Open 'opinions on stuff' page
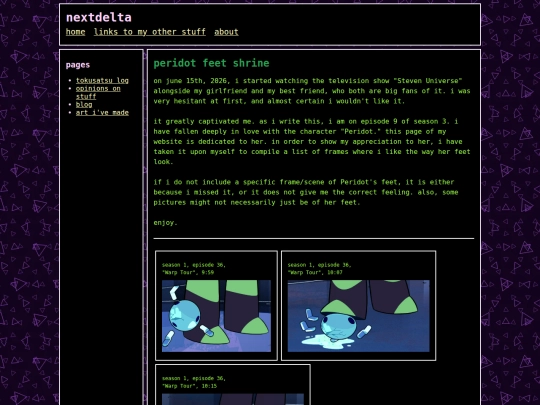Screen dimensions: 540x405 (98, 92)
